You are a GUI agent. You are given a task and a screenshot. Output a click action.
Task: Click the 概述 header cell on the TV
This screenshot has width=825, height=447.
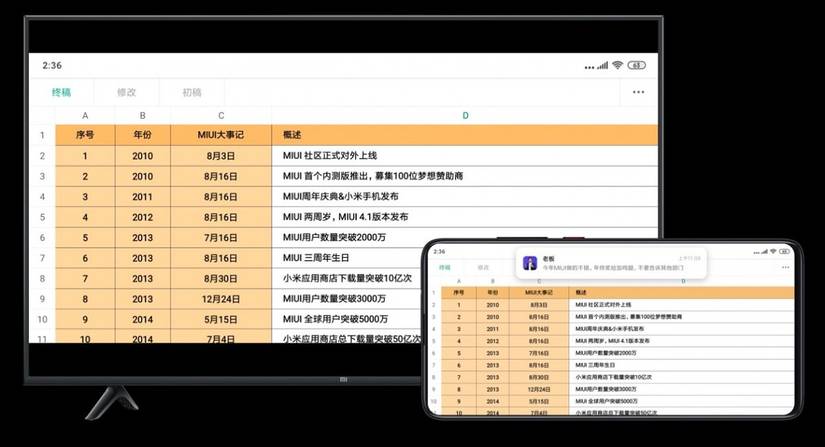pos(465,135)
